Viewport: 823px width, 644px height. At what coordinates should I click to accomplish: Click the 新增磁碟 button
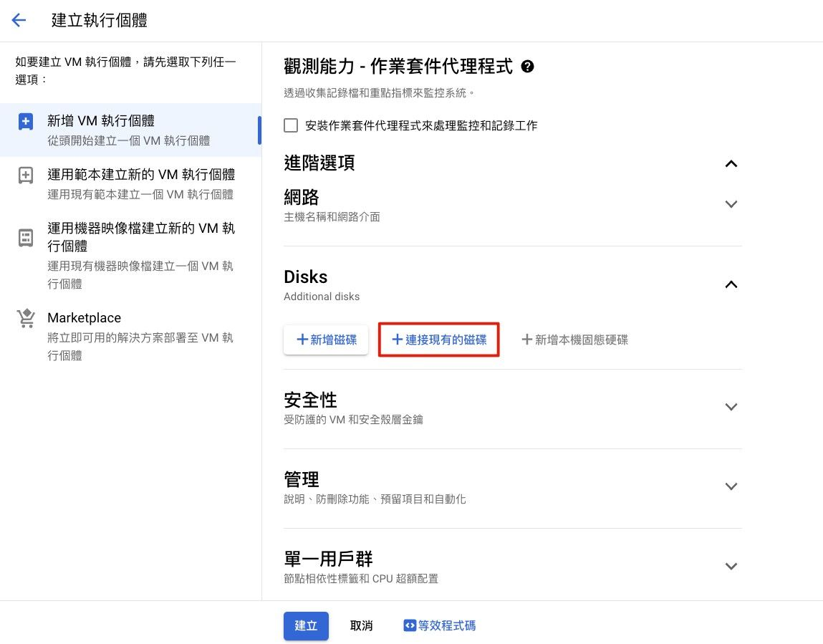[326, 340]
